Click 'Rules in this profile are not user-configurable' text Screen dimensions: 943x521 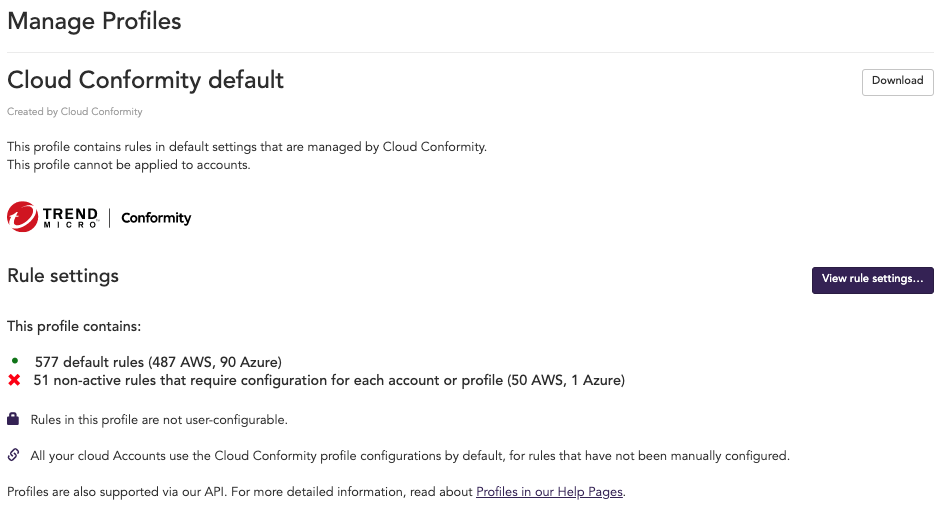[x=159, y=419]
